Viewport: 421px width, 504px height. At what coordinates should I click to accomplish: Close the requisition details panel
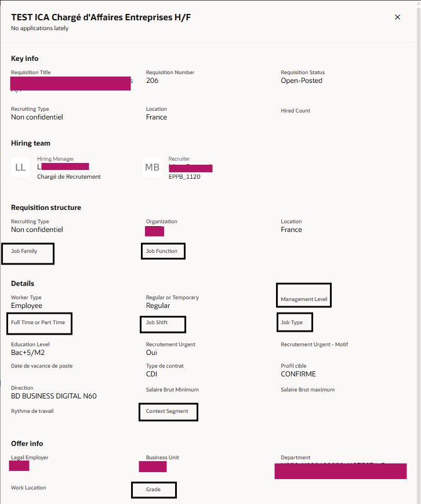click(397, 17)
